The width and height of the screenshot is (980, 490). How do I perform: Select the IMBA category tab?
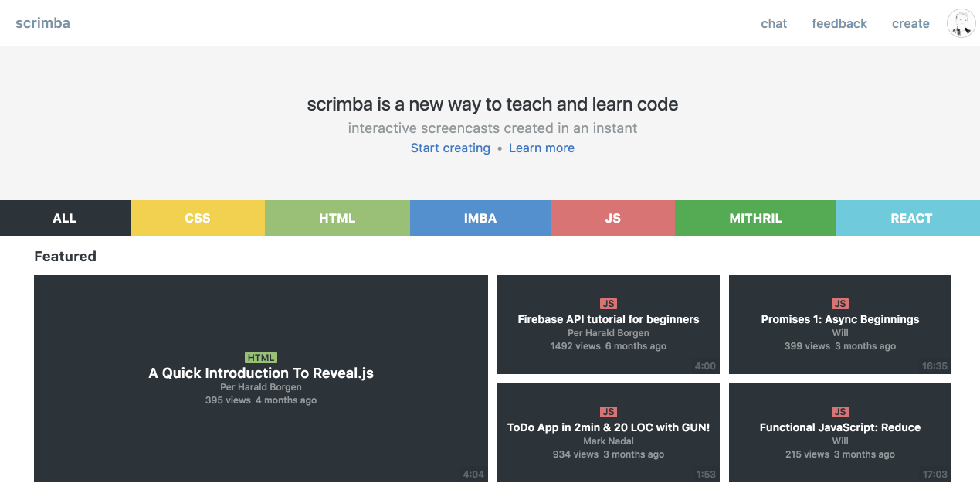(x=480, y=218)
